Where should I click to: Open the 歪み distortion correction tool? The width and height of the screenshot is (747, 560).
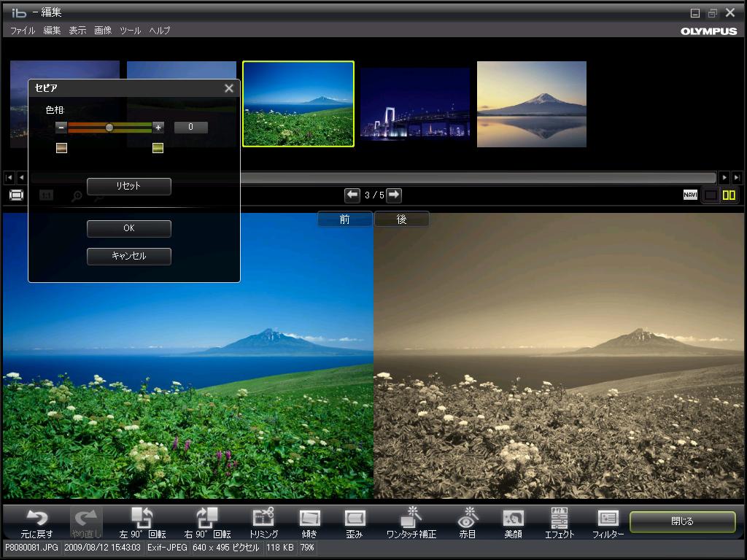click(355, 522)
